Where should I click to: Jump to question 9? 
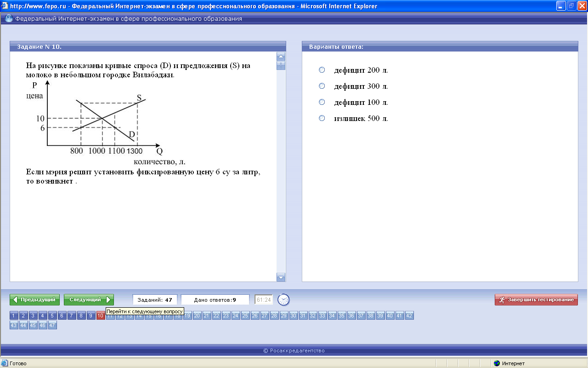91,316
